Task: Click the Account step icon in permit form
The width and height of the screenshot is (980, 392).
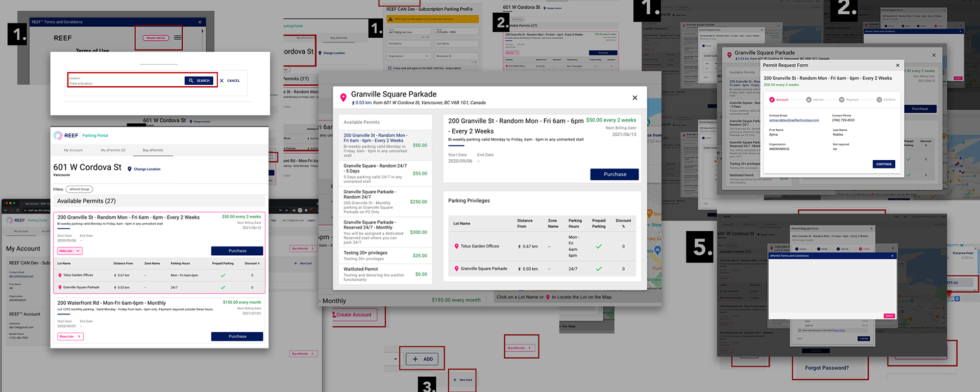Action: tap(772, 100)
